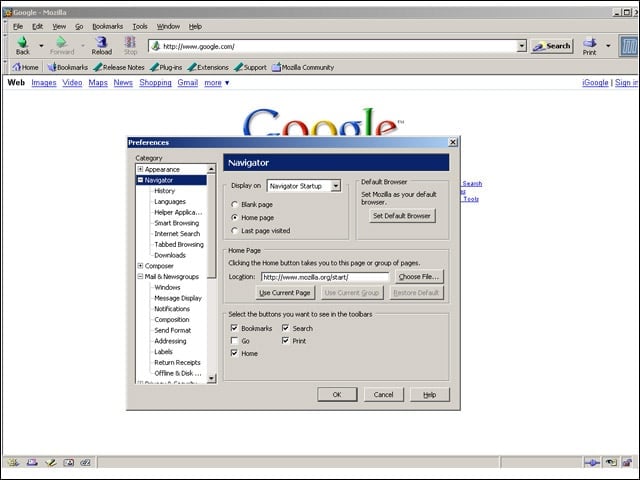Select Tabbed Browsing in the Category tree
This screenshot has height=480, width=640.
[x=179, y=244]
